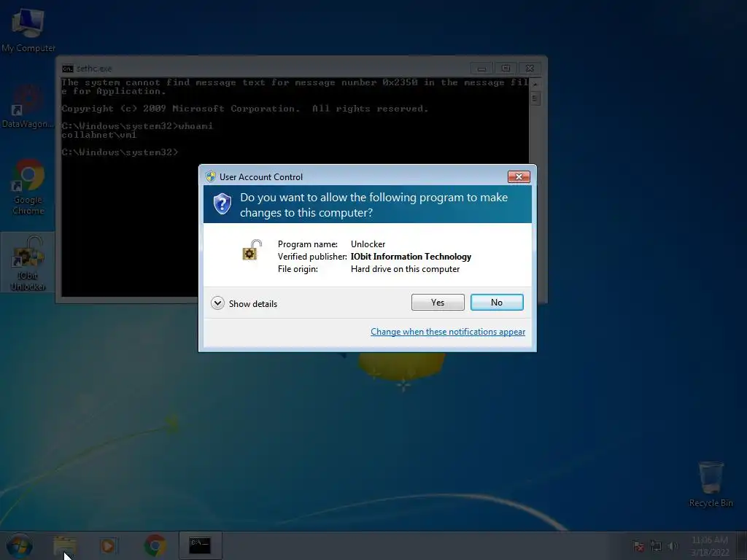
Task: Click the sethc.exe console scrollbar up arrow
Action: coord(535,84)
